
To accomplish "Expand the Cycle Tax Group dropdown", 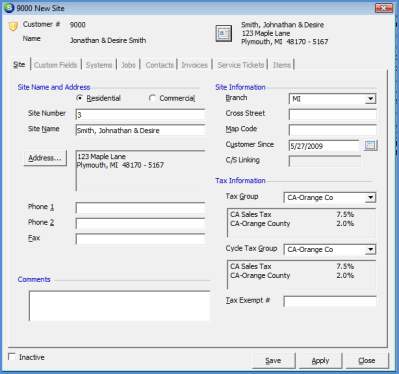I will [x=370, y=250].
